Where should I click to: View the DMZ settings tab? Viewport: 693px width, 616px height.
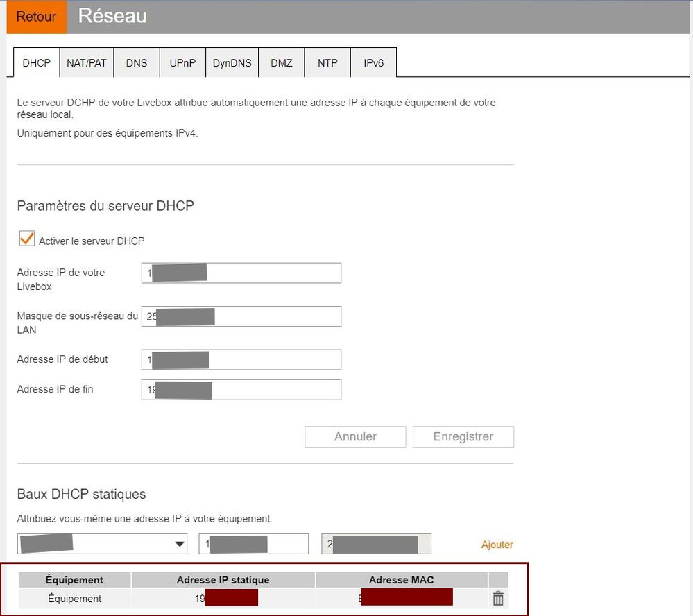click(281, 62)
